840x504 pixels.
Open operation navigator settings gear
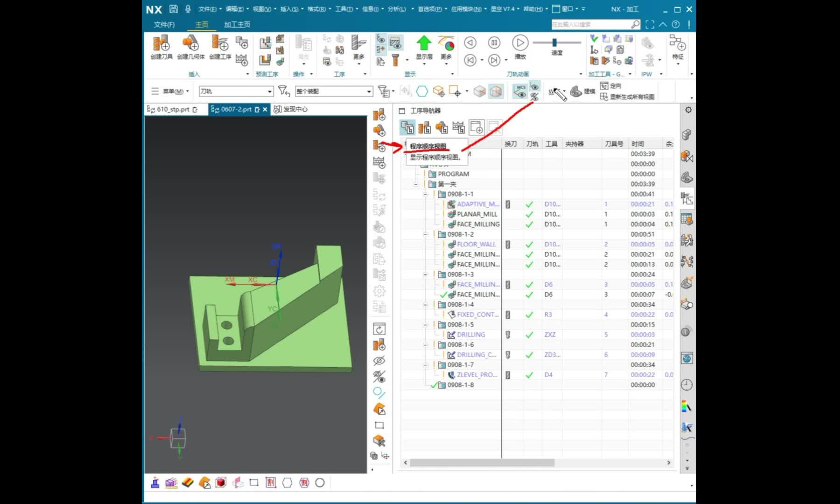688,110
